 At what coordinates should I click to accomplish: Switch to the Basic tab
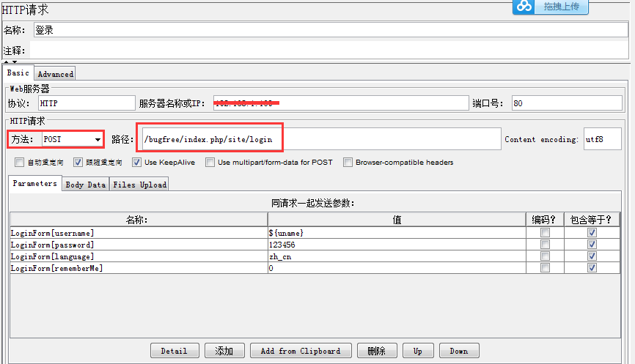pos(18,73)
